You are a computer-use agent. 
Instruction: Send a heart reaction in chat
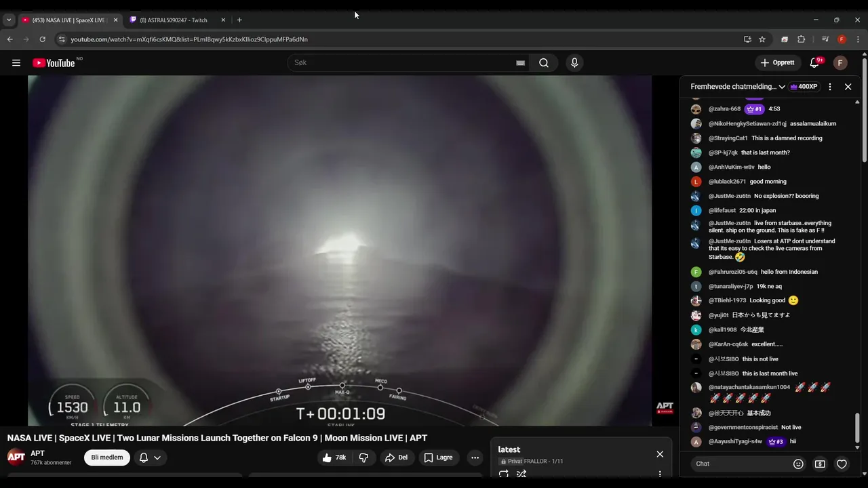842,464
